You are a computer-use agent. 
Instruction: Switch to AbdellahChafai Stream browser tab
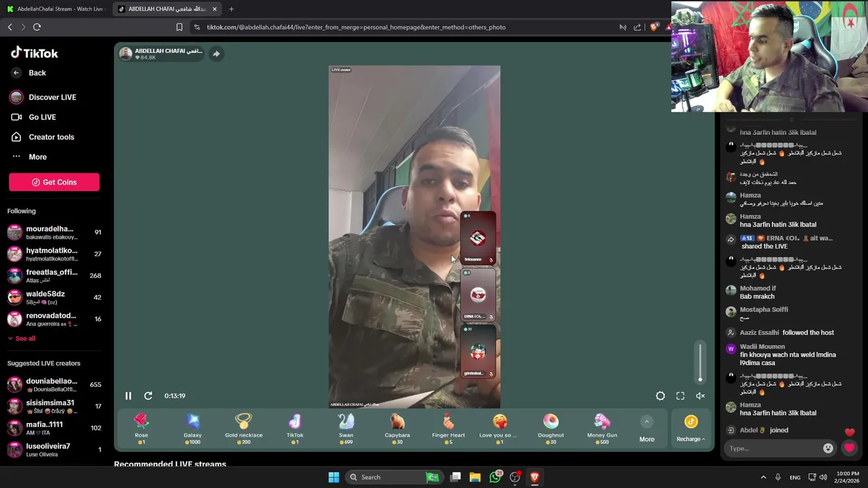coord(55,9)
